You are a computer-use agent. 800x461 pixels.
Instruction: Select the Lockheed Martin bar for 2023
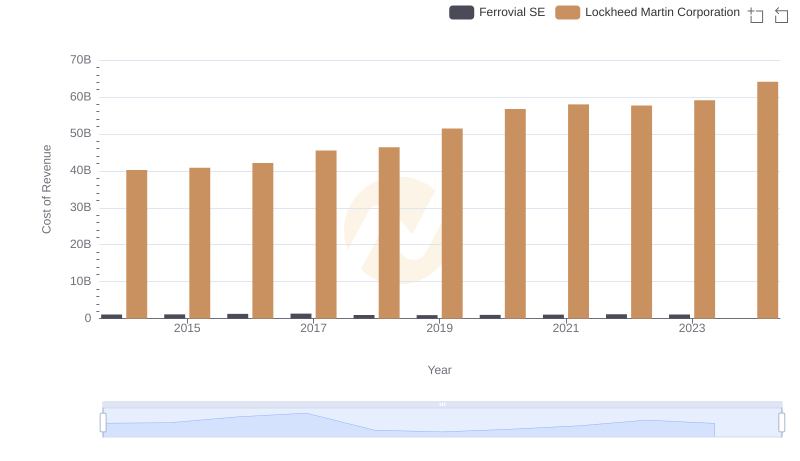click(704, 209)
